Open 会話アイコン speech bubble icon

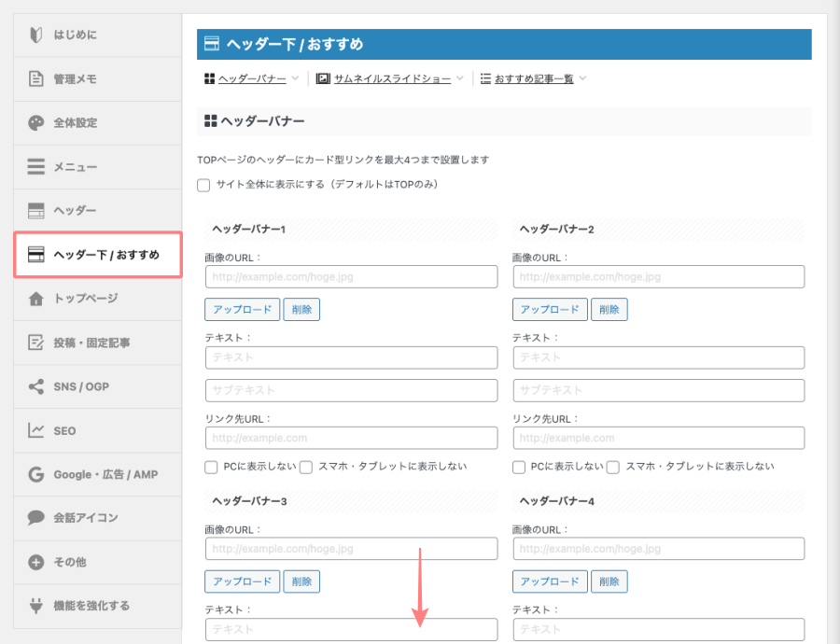click(x=36, y=518)
